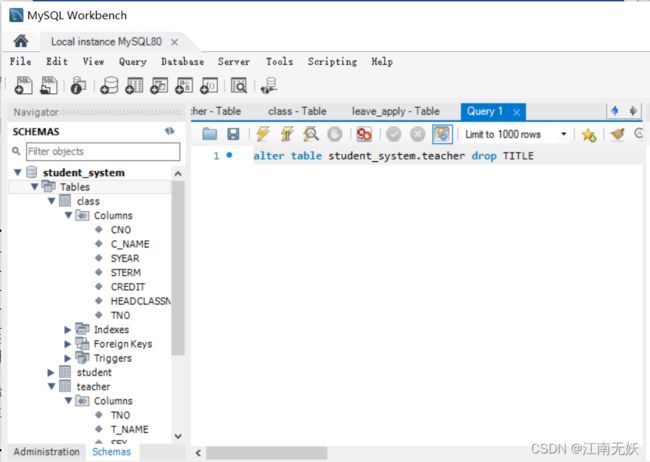Save the script with the floppy icon
Screen dimensions: 650x462
tap(233, 134)
